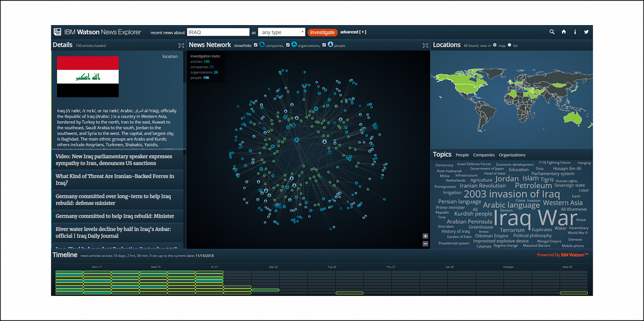Click the organizations node icon in show/hide
Image resolution: width=644 pixels, height=321 pixels.
tap(294, 45)
